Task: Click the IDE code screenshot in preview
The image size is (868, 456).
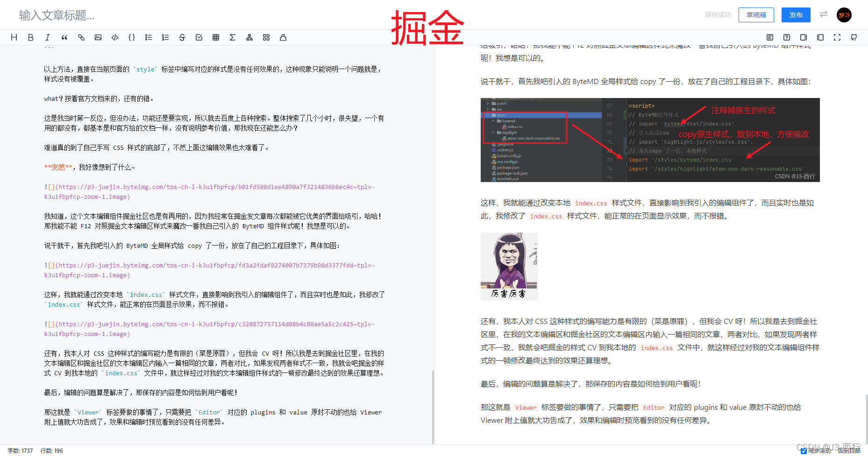Action: click(x=650, y=140)
